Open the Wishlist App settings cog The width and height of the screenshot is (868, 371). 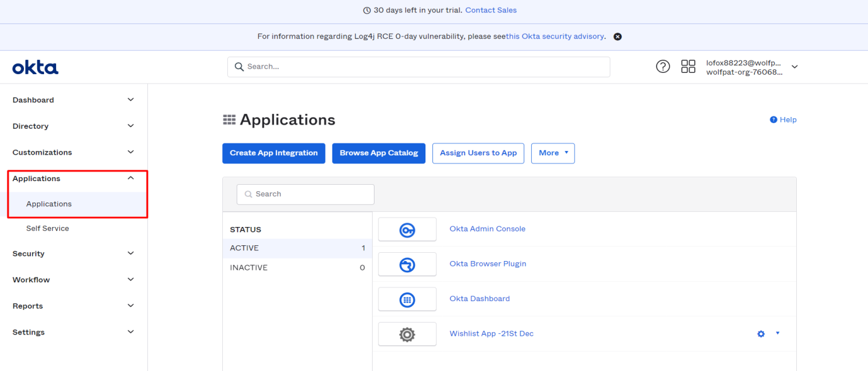coord(761,334)
